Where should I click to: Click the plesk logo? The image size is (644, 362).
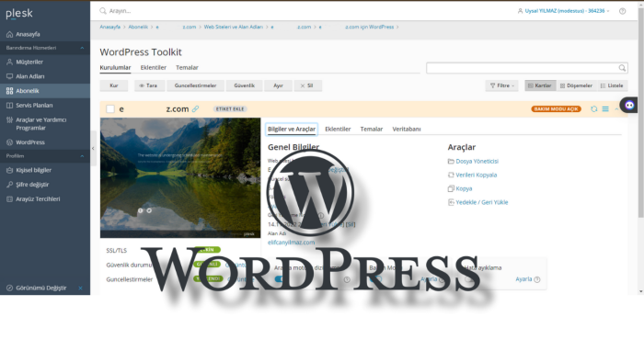point(19,14)
